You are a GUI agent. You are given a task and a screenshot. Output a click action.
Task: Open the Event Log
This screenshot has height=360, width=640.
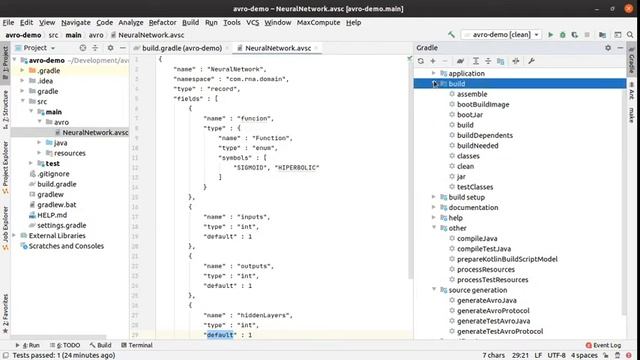tap(603, 345)
